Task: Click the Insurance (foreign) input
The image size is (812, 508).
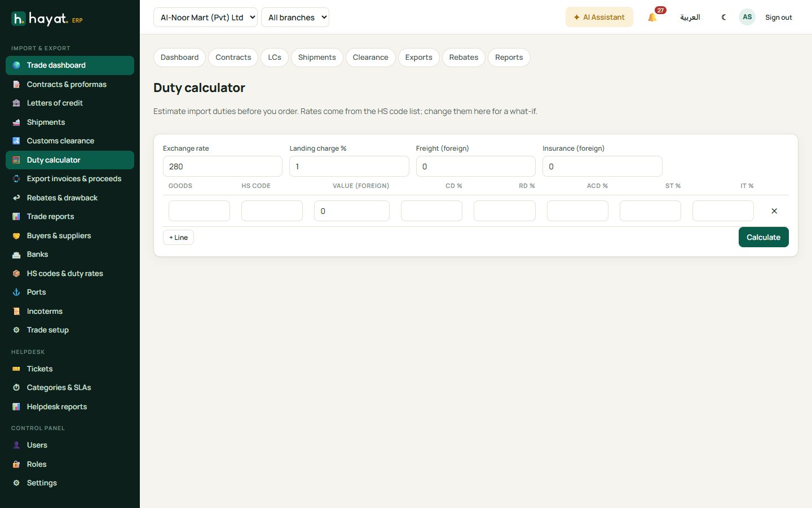Action: (x=602, y=167)
